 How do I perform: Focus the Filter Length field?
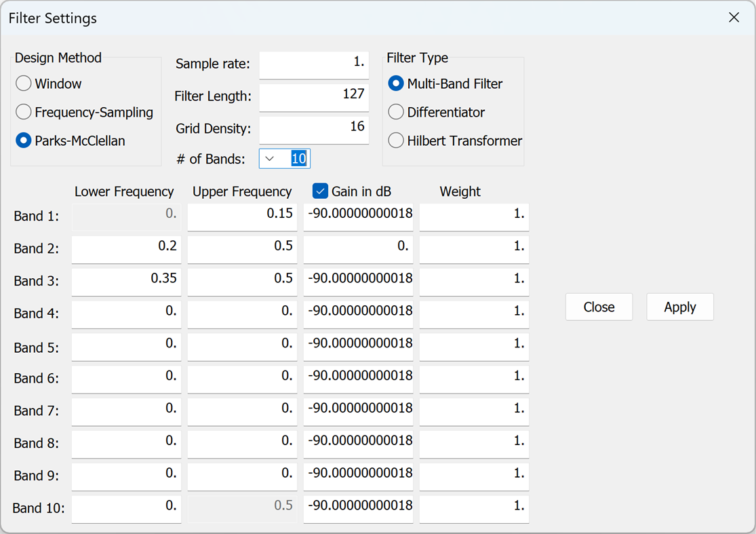click(x=314, y=97)
